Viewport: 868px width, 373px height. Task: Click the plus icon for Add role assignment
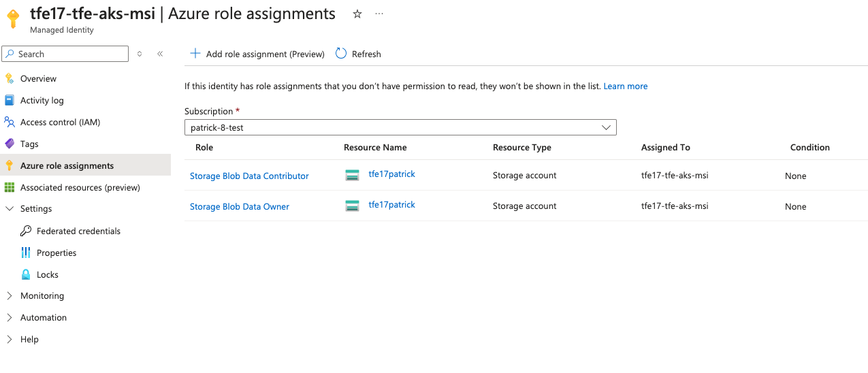point(195,54)
